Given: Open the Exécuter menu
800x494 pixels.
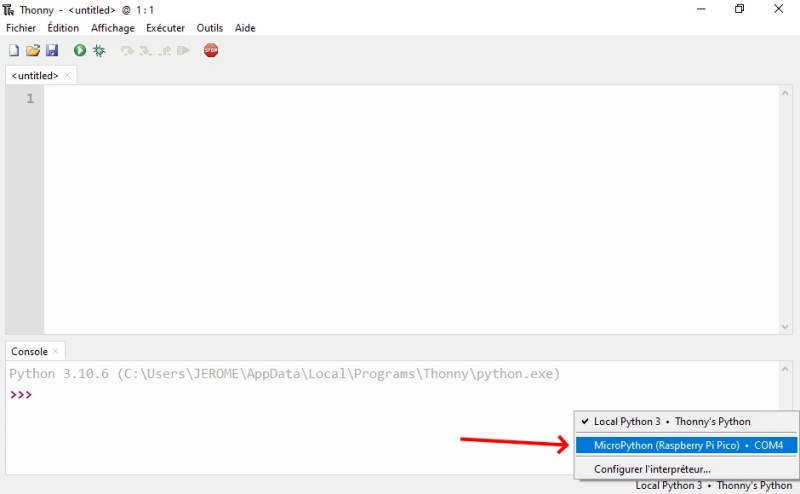Looking at the screenshot, I should point(165,28).
